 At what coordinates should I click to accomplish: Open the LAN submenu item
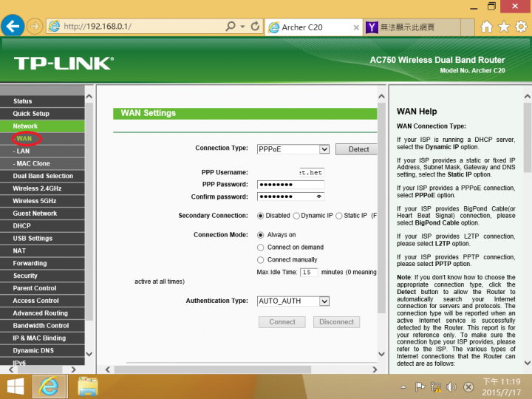[42, 151]
